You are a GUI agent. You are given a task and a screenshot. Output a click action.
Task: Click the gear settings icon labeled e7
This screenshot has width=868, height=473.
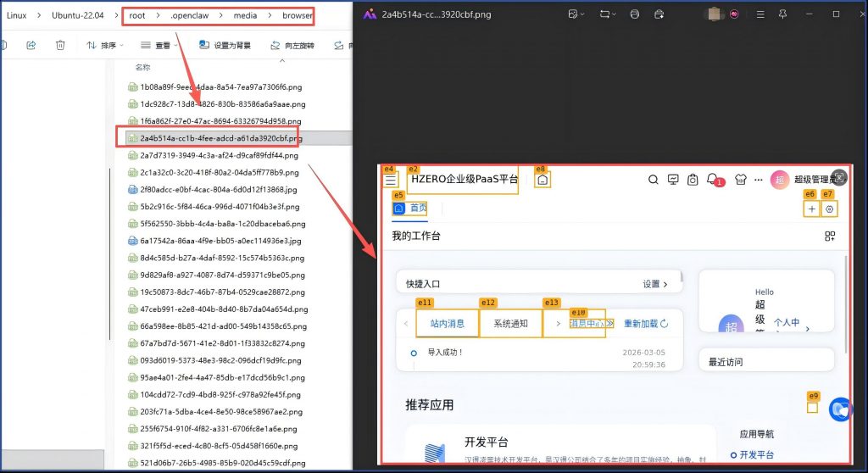tap(829, 209)
